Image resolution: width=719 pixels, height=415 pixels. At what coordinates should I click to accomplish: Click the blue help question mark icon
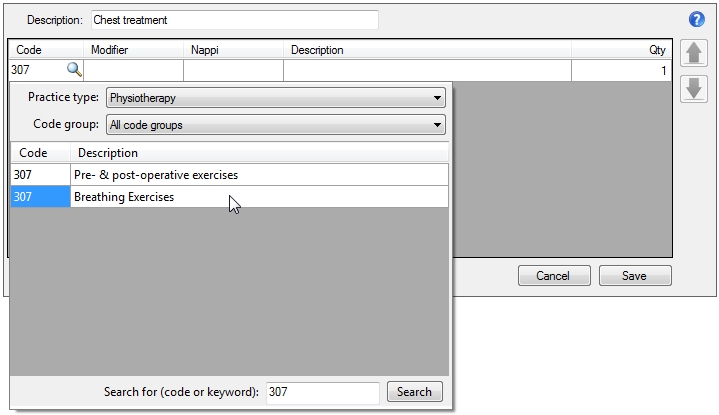pyautogui.click(x=697, y=20)
